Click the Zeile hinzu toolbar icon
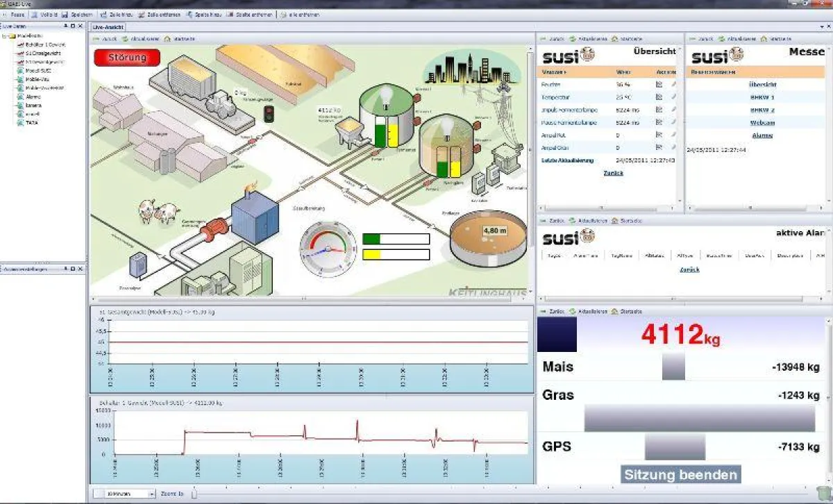 [x=103, y=15]
